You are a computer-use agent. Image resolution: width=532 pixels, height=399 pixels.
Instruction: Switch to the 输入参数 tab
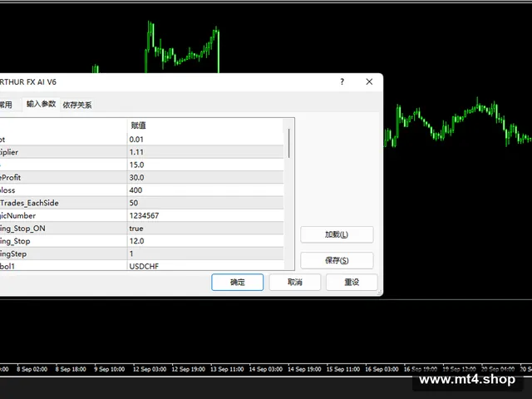pyautogui.click(x=41, y=104)
